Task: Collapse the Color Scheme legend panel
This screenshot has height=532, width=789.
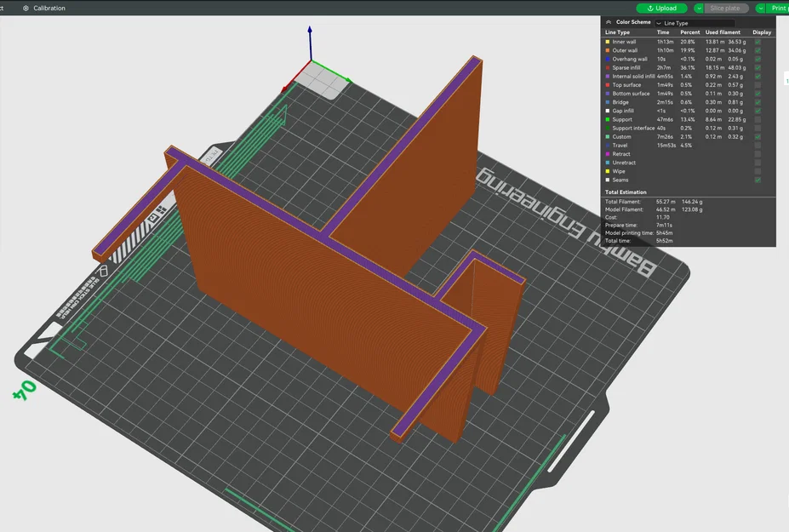Action: [609, 22]
